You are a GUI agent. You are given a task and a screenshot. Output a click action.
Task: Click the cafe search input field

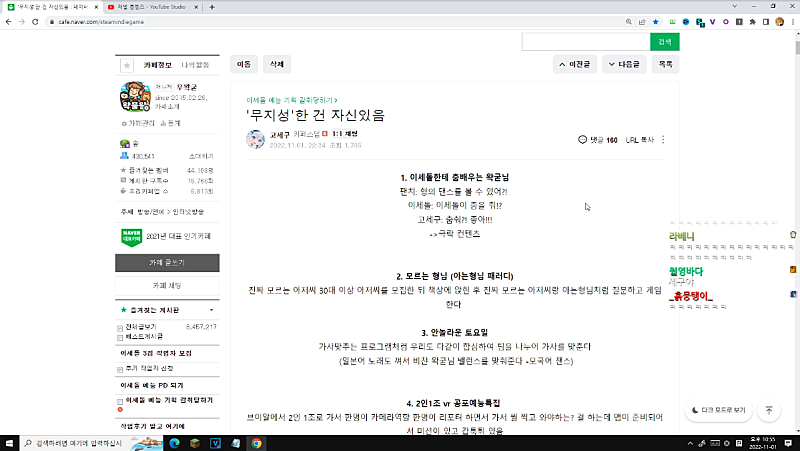pyautogui.click(x=586, y=42)
